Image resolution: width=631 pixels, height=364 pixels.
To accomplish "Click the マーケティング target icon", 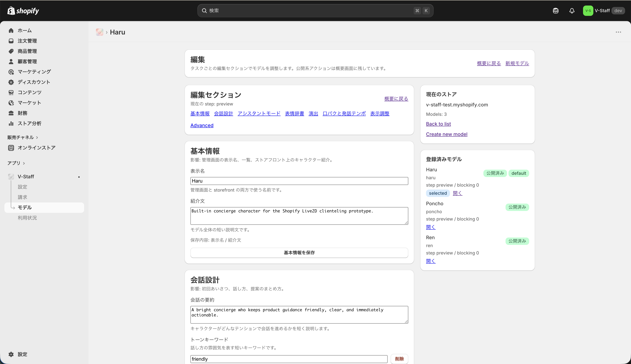I will point(11,72).
